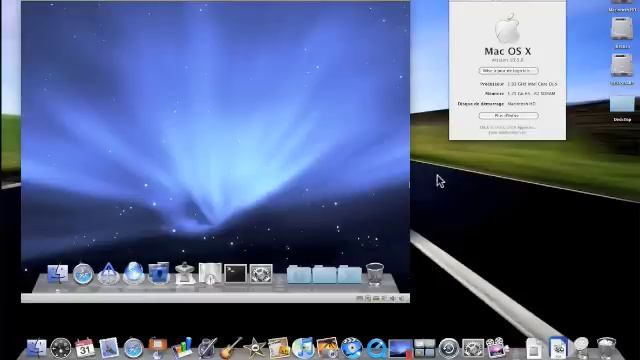Open Time Machine in host dock

point(449,349)
